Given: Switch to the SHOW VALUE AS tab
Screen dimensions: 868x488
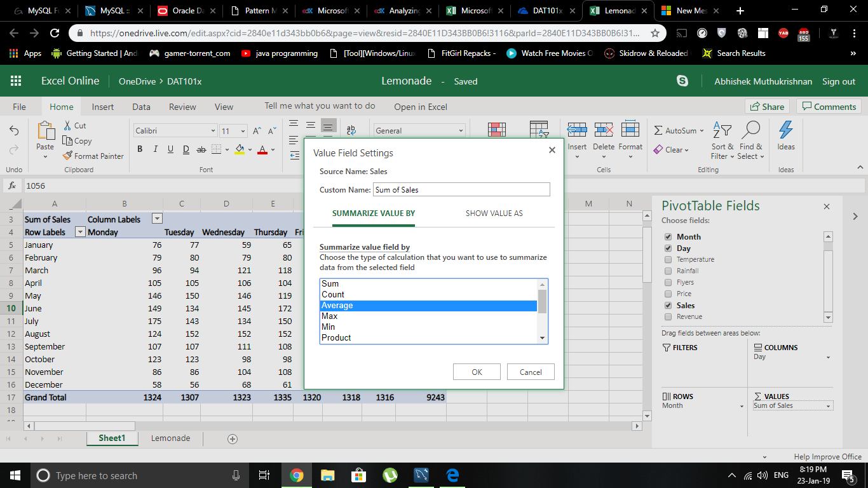Looking at the screenshot, I should click(x=494, y=213).
